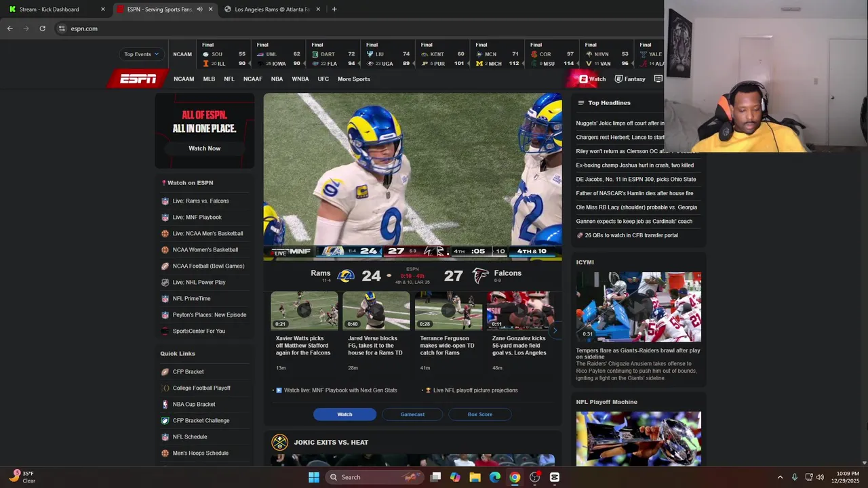Click the Windows taskbar Search box

374,477
